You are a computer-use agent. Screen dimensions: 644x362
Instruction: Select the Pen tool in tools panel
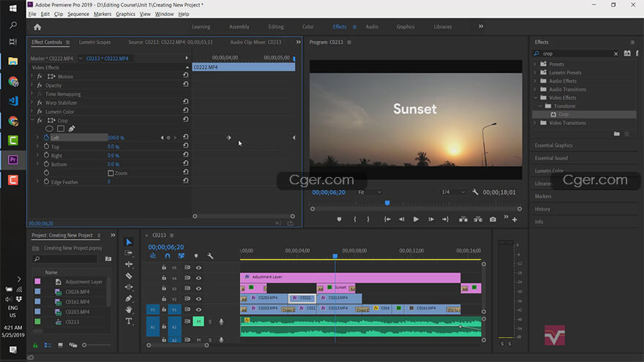tap(129, 298)
